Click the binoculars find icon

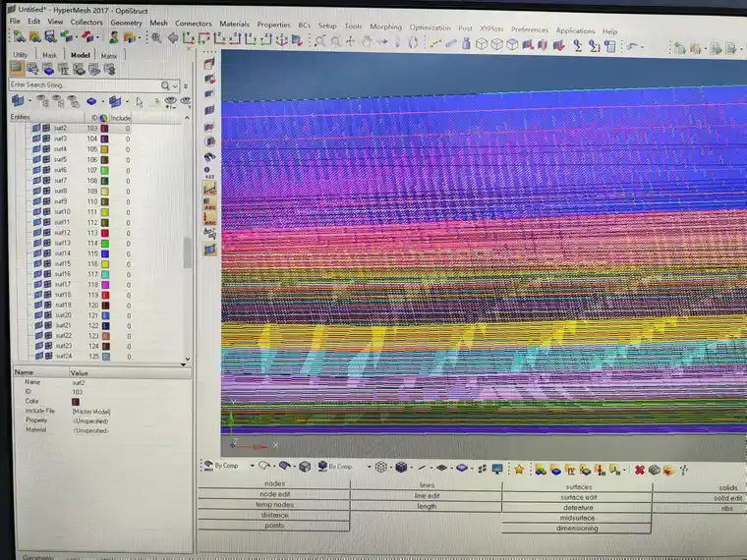point(209,157)
